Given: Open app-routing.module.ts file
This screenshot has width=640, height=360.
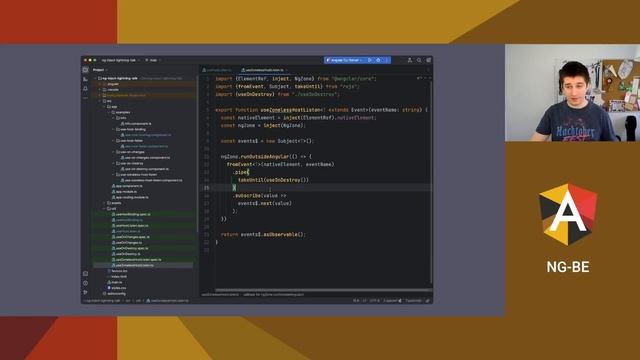Looking at the screenshot, I should pyautogui.click(x=131, y=197).
